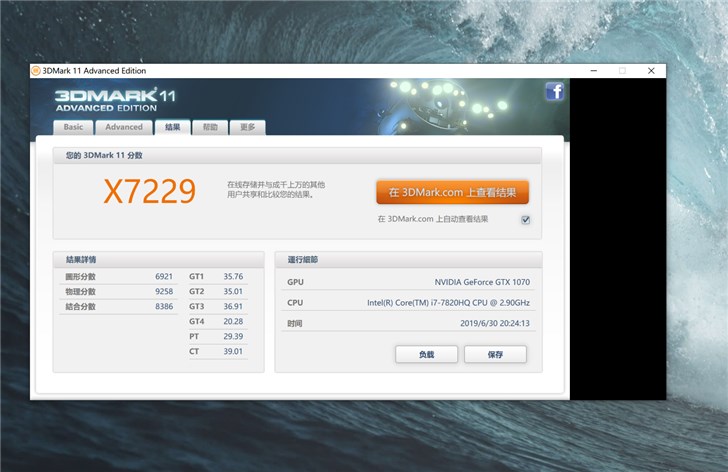Select the 结果 results tab
The width and height of the screenshot is (728, 472).
(x=173, y=127)
